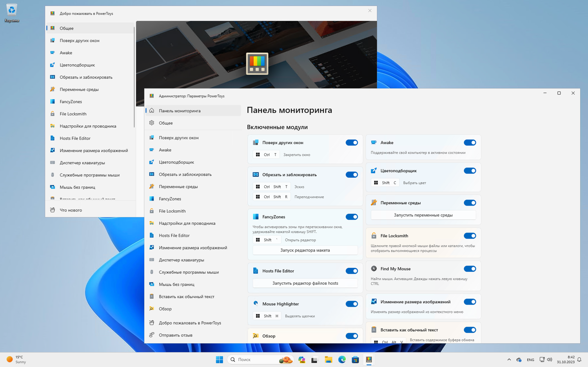588x367 pixels.
Task: Select Мышь без границ in the Welcome window sidebar
Action: pyautogui.click(x=90, y=187)
